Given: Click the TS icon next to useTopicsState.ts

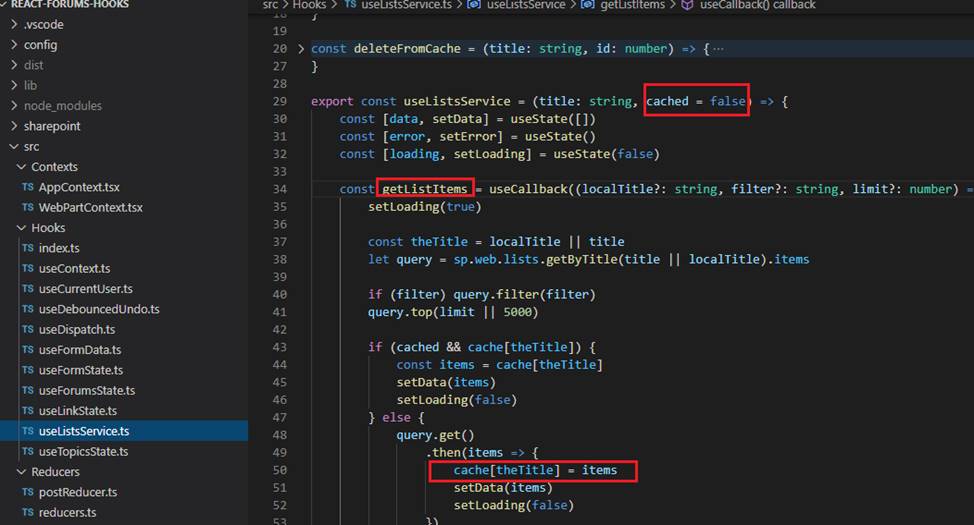Looking at the screenshot, I should [28, 452].
